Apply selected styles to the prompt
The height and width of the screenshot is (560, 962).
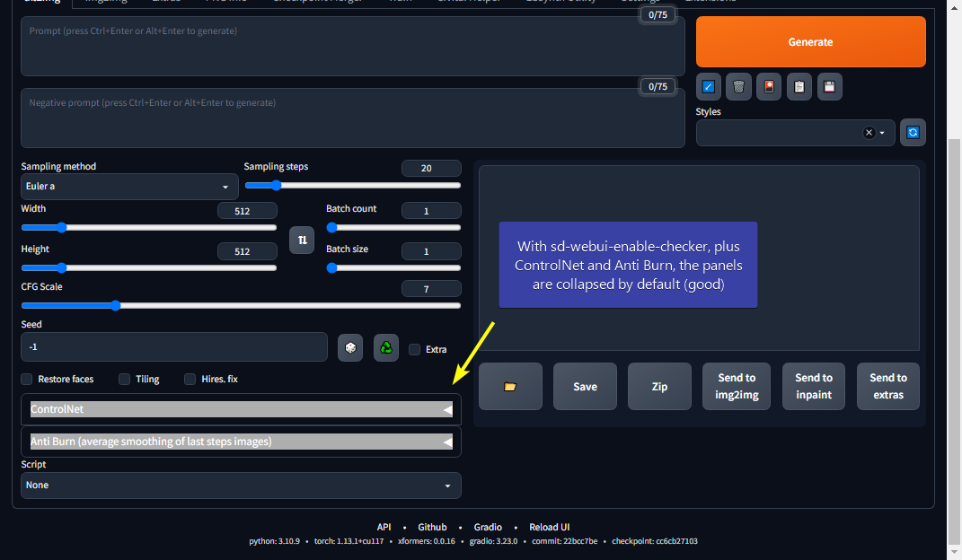coord(708,86)
